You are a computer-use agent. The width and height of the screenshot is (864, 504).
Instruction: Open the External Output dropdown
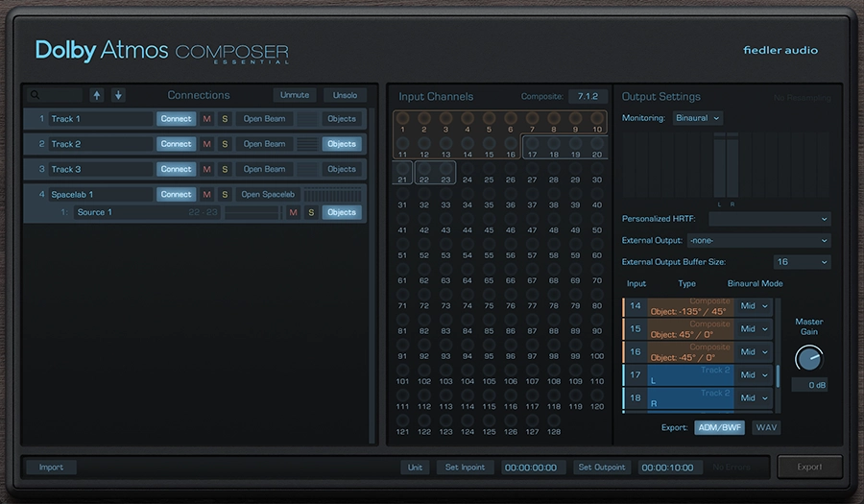tap(758, 240)
